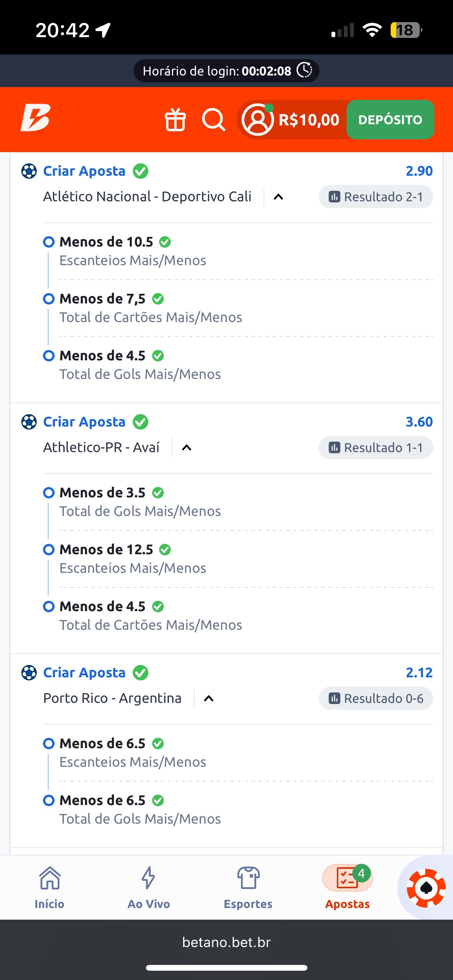
Task: Tap the Betano logo in header
Action: 35,118
